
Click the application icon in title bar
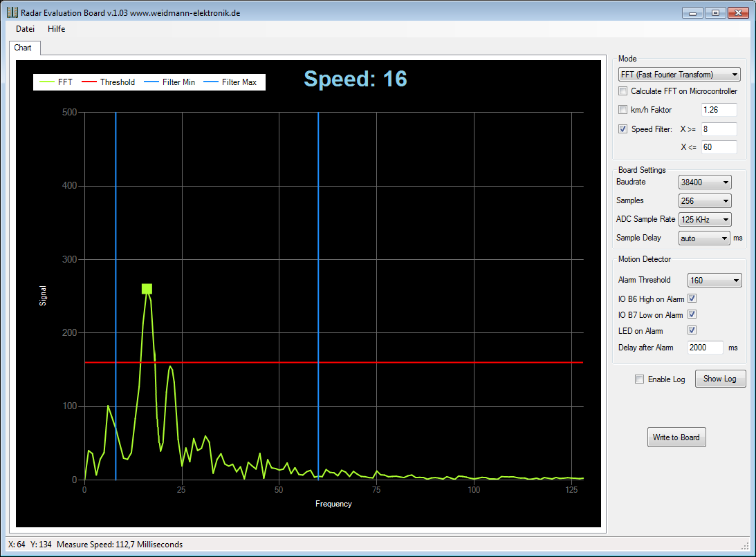tap(12, 12)
